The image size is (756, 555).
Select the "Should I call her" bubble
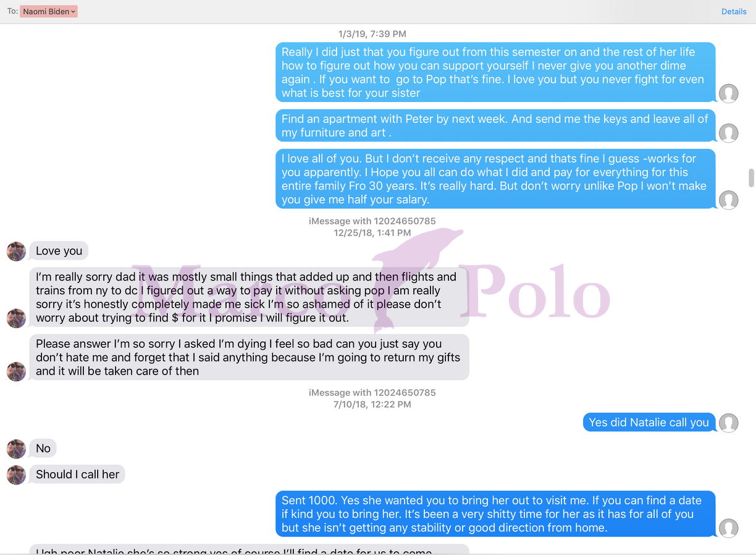77,474
